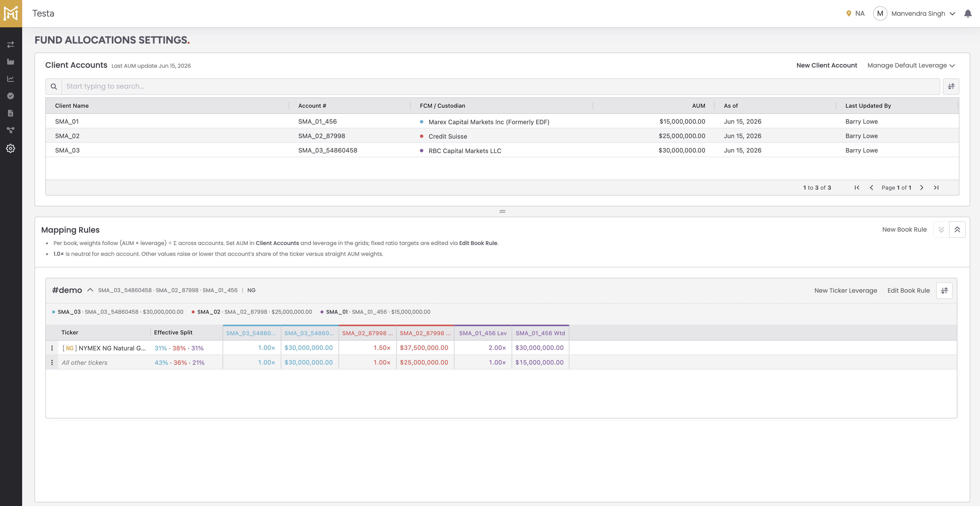Expand Manage Default Leverage dropdown
980x506 pixels.
click(911, 65)
